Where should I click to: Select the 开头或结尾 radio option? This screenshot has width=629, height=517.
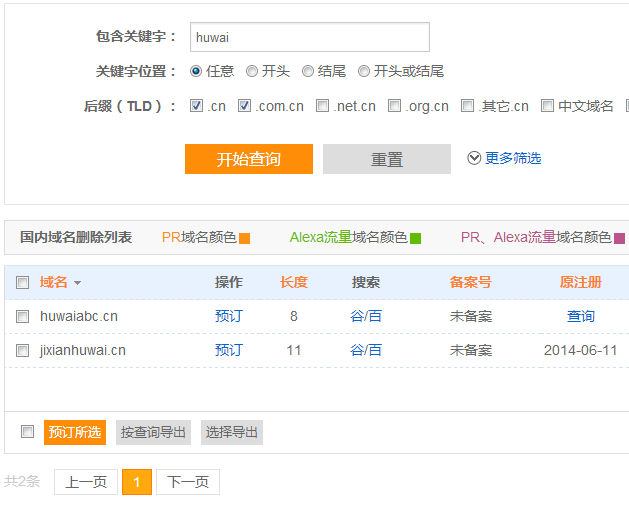(x=365, y=71)
